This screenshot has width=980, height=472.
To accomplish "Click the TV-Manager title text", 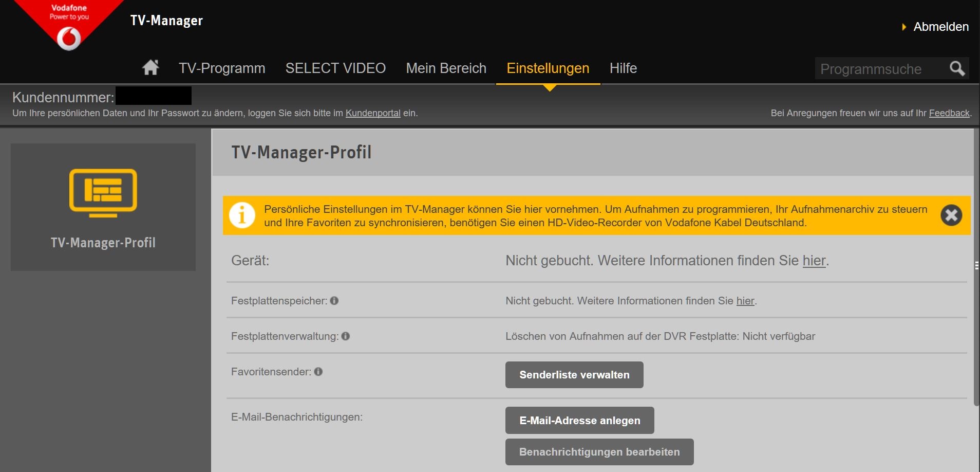I will (166, 21).
